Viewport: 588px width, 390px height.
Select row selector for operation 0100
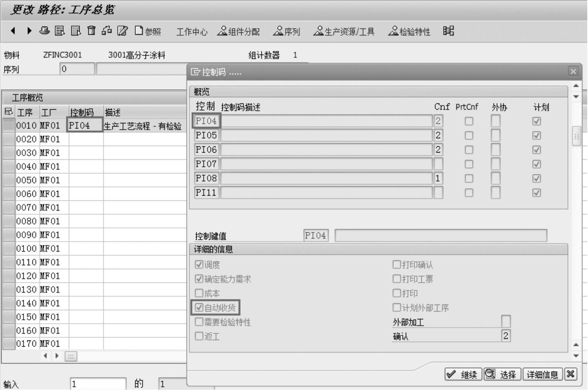click(x=9, y=248)
